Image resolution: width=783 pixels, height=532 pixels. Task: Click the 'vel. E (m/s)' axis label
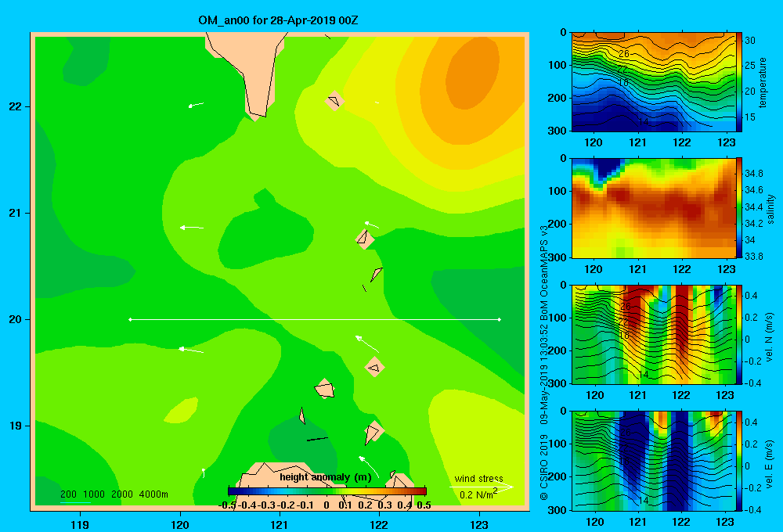pyautogui.click(x=770, y=464)
